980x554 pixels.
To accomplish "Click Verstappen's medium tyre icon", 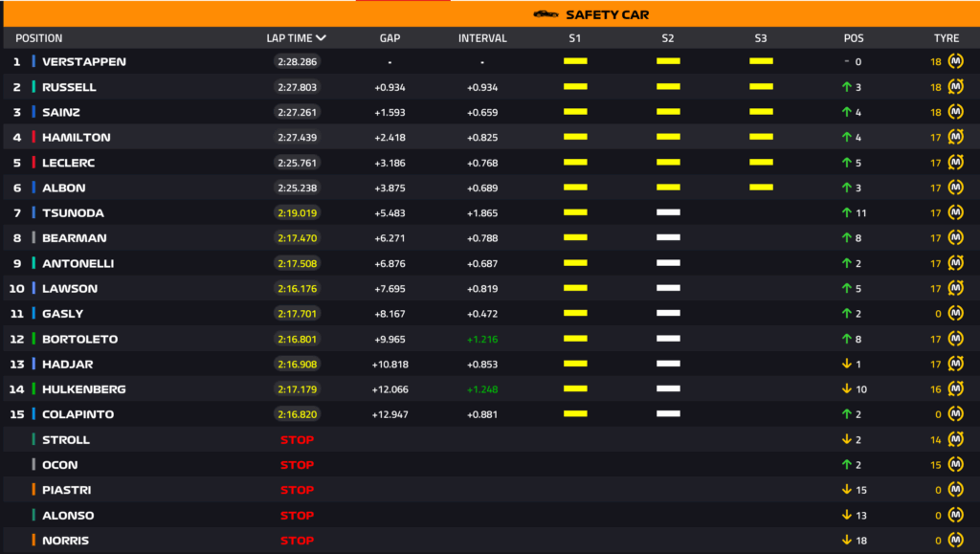I will pos(955,61).
